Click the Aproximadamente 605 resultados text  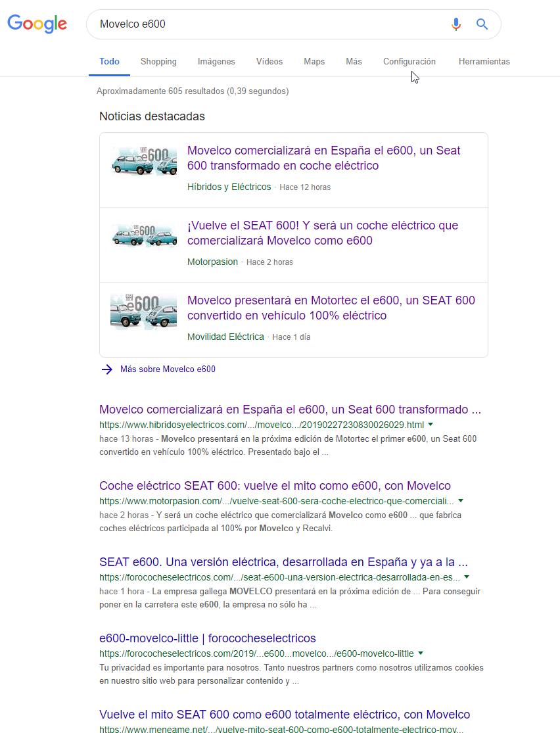[x=193, y=91]
